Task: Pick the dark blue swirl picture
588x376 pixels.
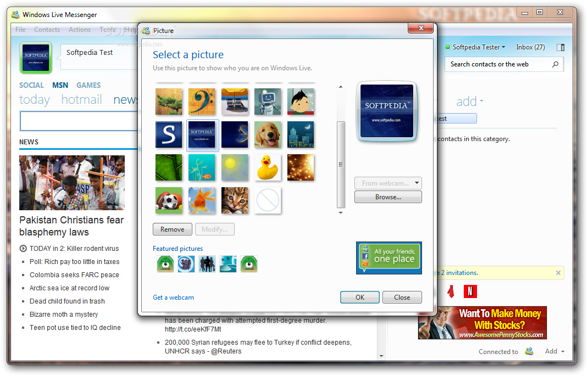Action: 235,134
